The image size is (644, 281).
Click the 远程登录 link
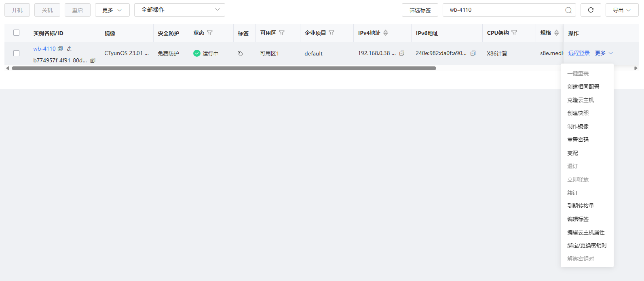pos(579,53)
